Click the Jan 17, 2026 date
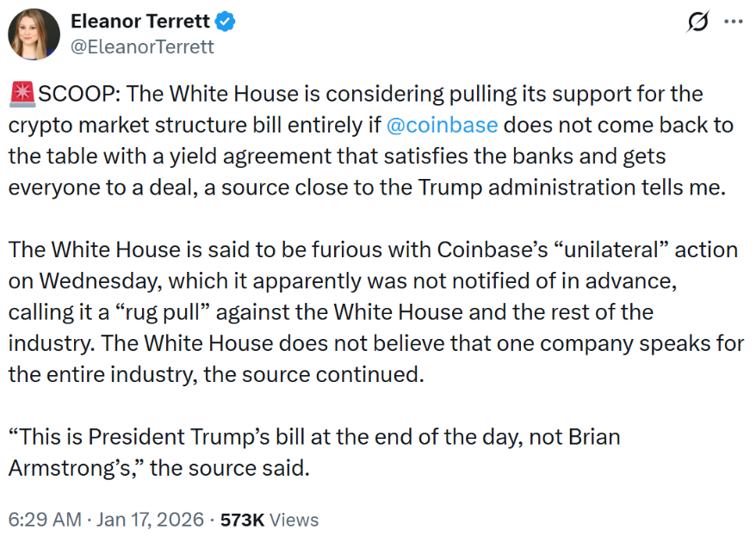Image resolution: width=756 pixels, height=542 pixels. click(152, 520)
